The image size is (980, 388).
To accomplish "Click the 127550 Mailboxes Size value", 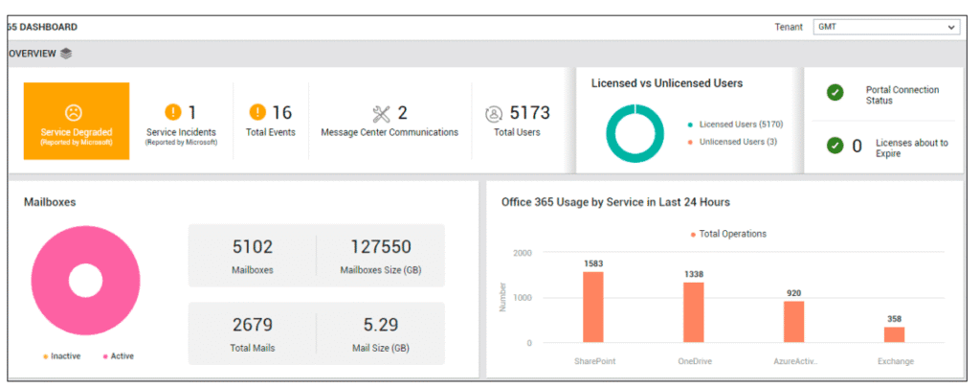I will 381,246.
